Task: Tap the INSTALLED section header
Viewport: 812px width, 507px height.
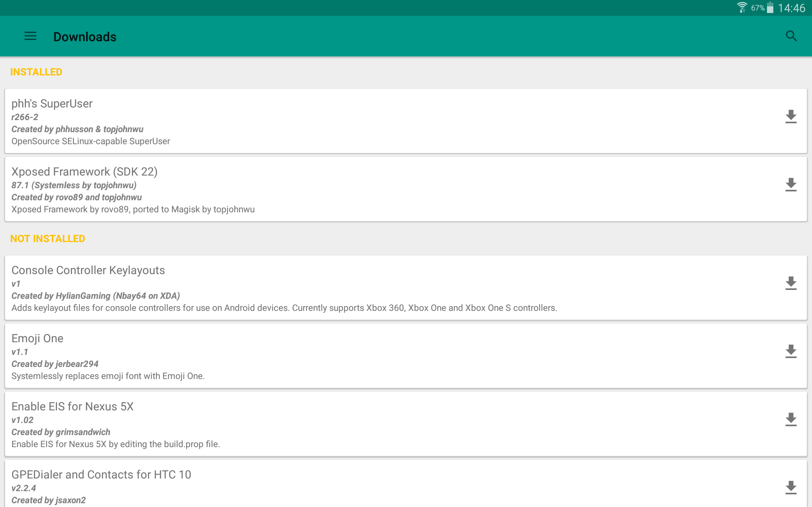Action: pyautogui.click(x=36, y=72)
